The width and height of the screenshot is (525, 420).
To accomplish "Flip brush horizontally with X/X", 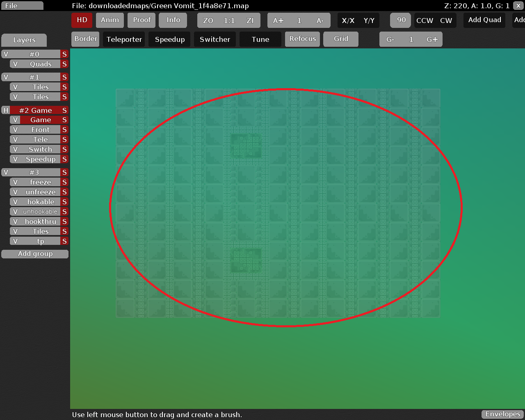I will pyautogui.click(x=348, y=21).
